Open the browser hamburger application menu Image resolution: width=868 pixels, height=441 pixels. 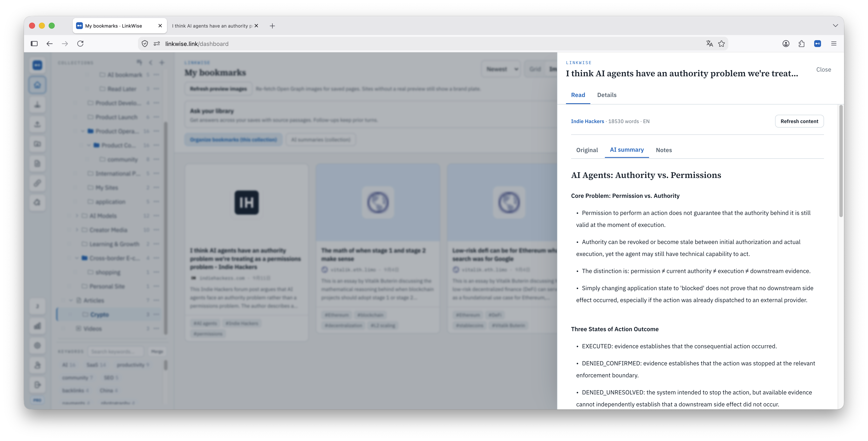[x=834, y=44]
